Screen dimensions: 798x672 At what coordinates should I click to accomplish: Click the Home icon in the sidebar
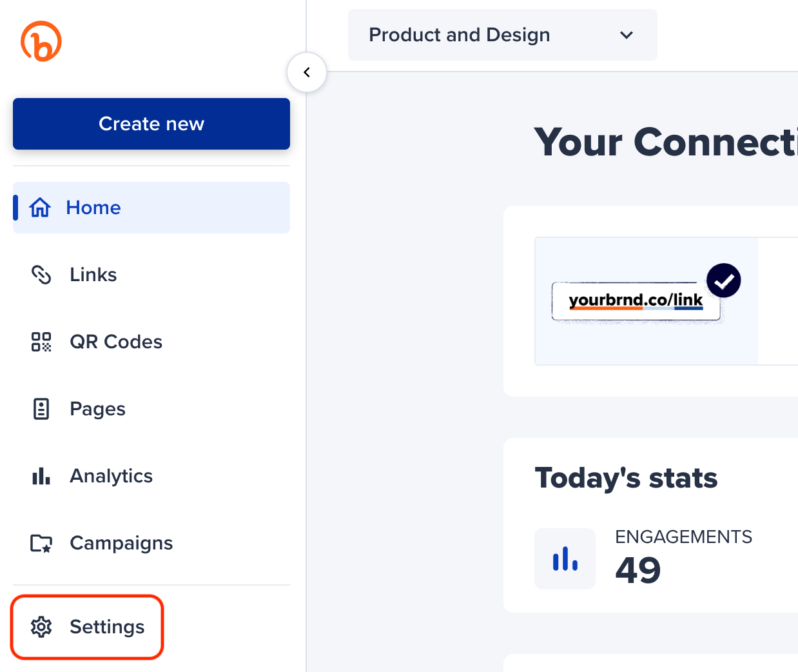pyautogui.click(x=41, y=207)
